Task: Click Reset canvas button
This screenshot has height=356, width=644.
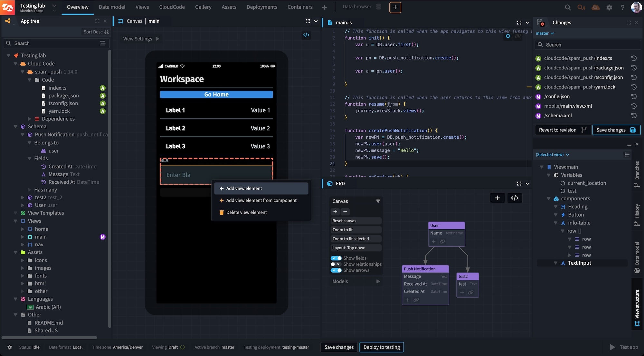Action: tap(356, 221)
